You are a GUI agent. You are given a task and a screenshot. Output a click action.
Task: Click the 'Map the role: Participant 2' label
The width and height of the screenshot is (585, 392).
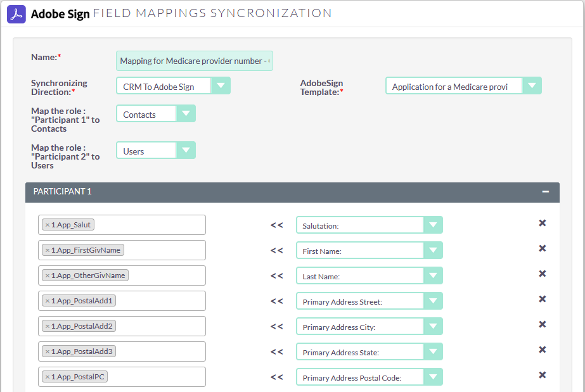[65, 156]
